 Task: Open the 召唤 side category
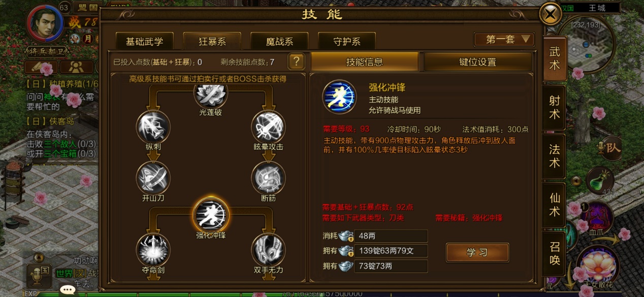[555, 253]
